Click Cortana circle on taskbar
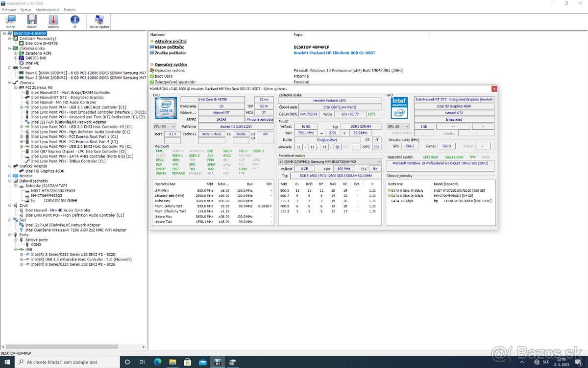Image resolution: width=588 pixels, height=368 pixels. 127,362
